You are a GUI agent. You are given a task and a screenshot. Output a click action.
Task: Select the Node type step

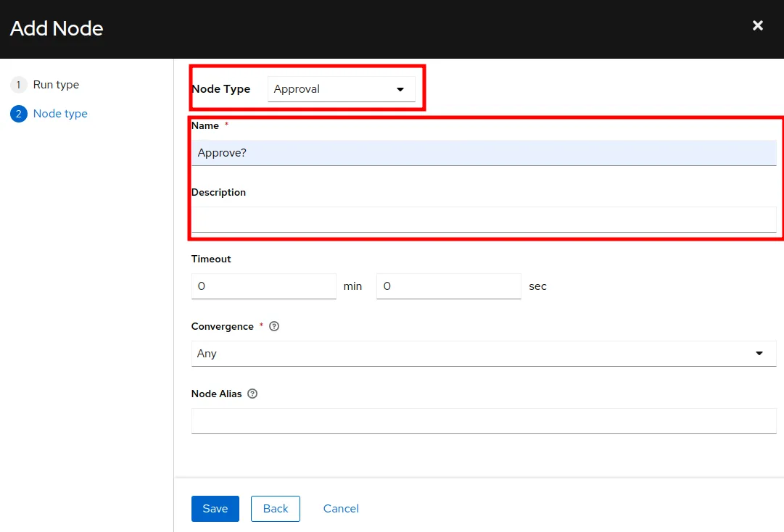[60, 114]
